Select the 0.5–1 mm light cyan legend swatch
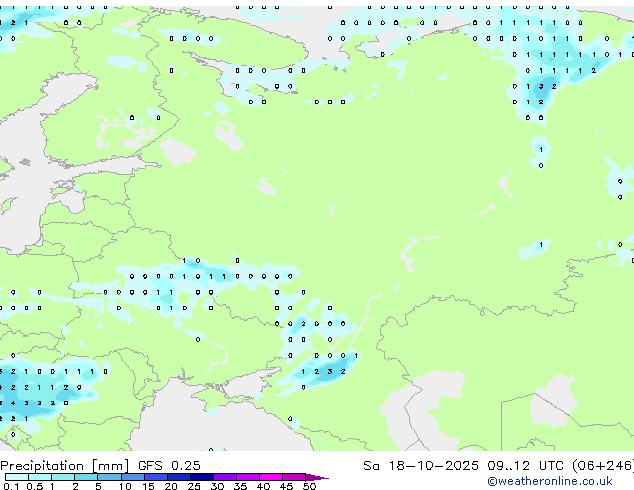The image size is (634, 490). [x=40, y=477]
